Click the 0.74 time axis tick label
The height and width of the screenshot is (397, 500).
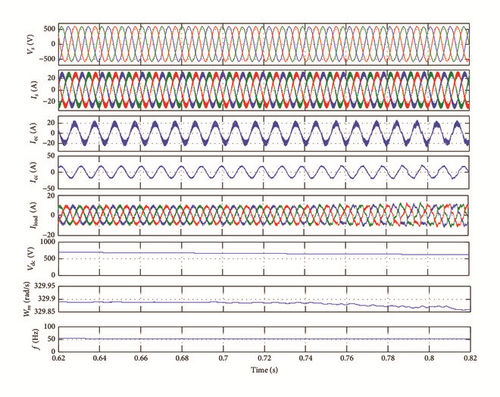click(306, 359)
